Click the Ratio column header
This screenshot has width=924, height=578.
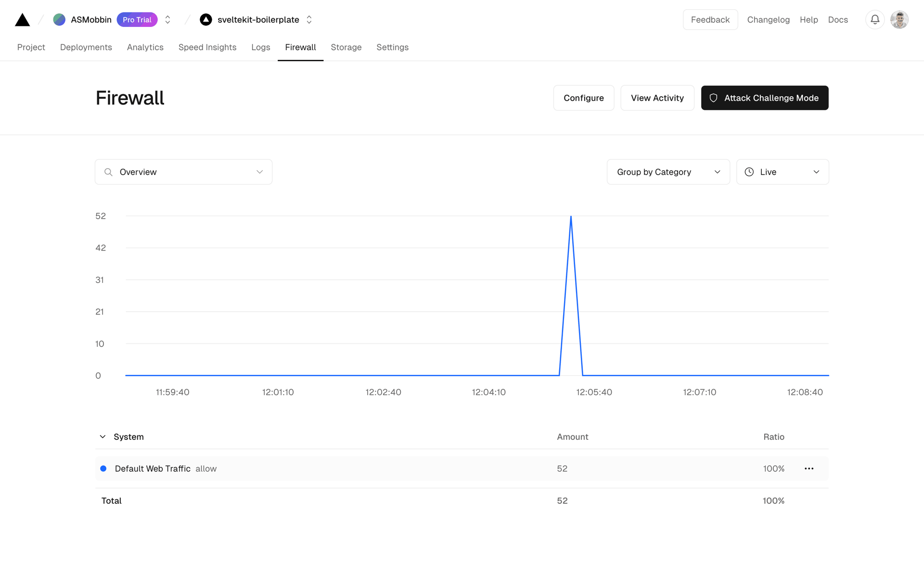774,437
